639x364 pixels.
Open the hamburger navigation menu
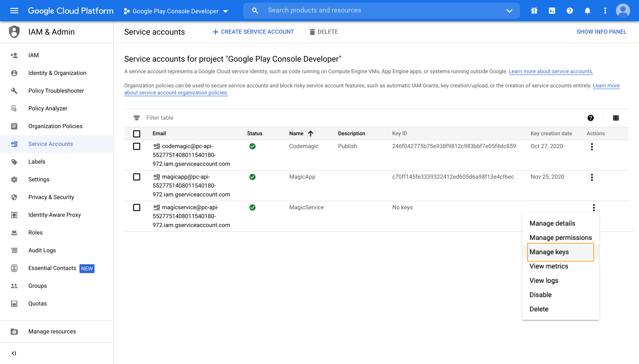coord(14,11)
